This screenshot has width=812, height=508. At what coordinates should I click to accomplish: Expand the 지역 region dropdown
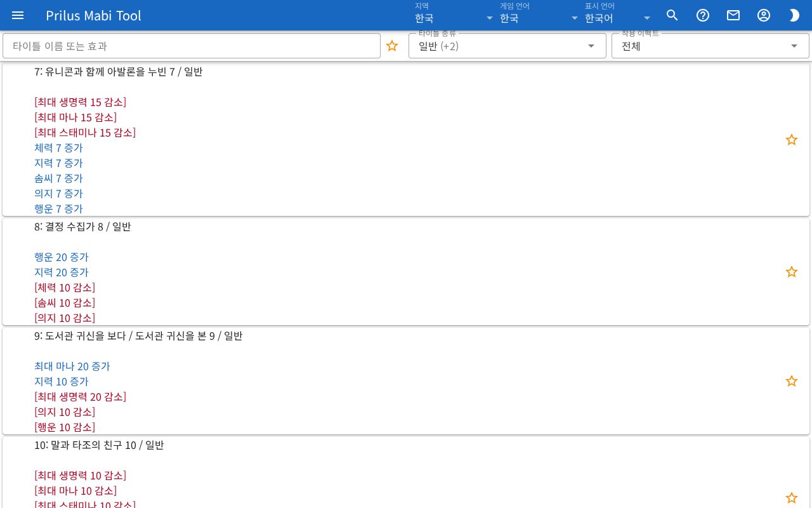click(x=454, y=15)
